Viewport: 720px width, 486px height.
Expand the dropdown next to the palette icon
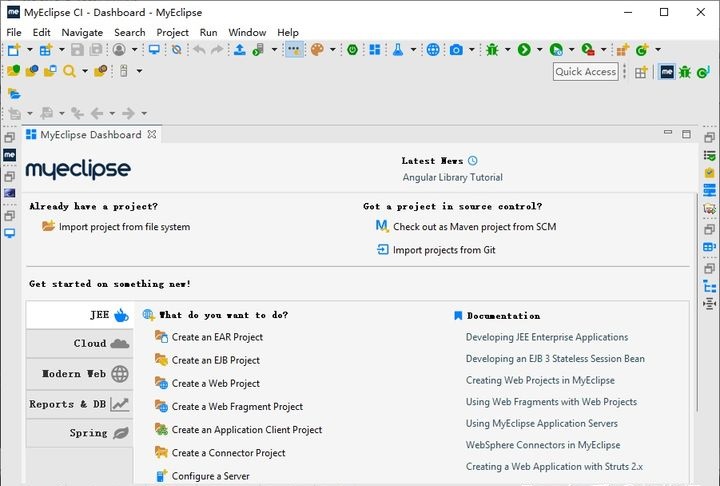pos(332,50)
